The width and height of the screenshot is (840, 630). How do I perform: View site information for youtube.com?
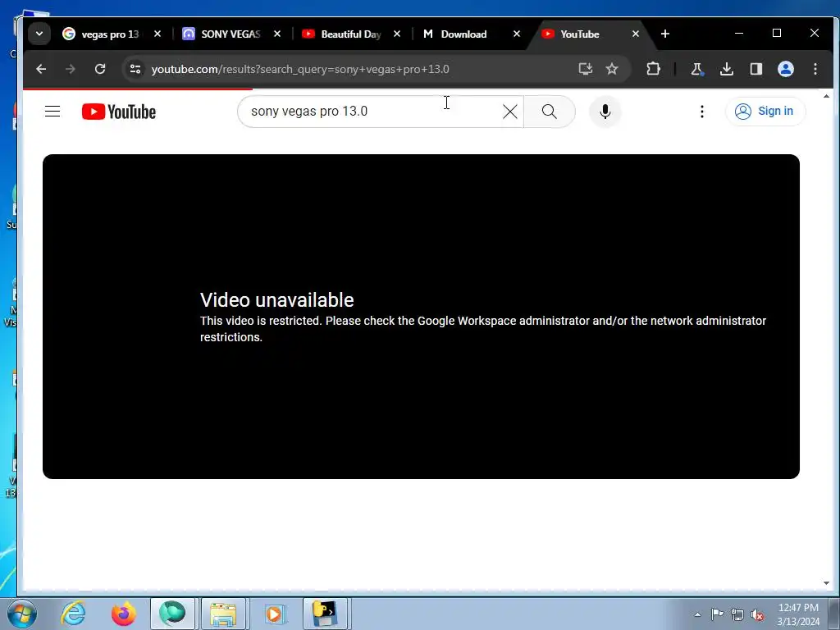[135, 69]
